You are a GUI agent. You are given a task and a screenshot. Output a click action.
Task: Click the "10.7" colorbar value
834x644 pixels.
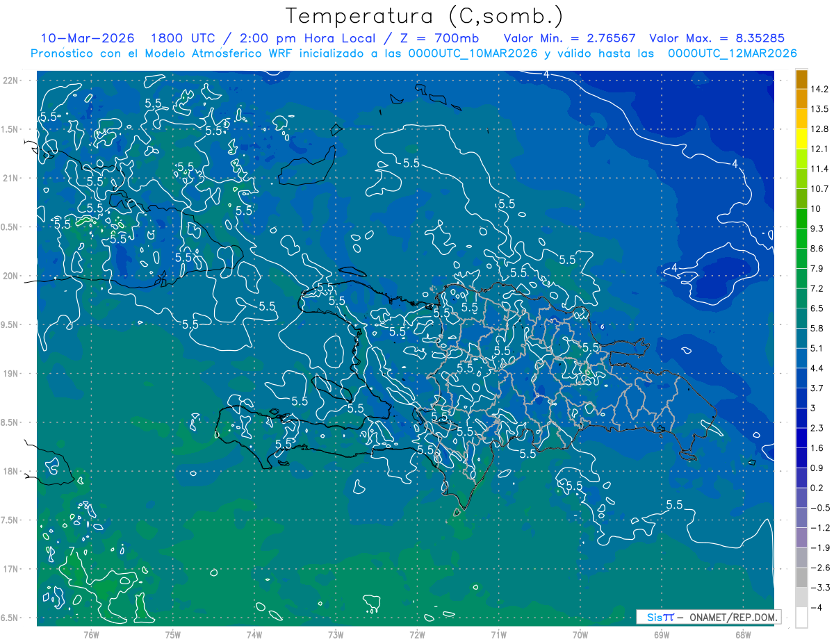pos(820,189)
